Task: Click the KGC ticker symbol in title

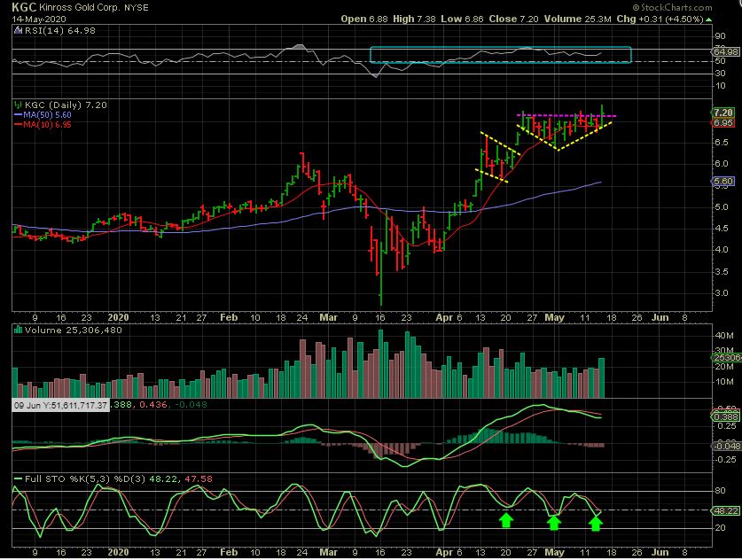Action: [24, 7]
